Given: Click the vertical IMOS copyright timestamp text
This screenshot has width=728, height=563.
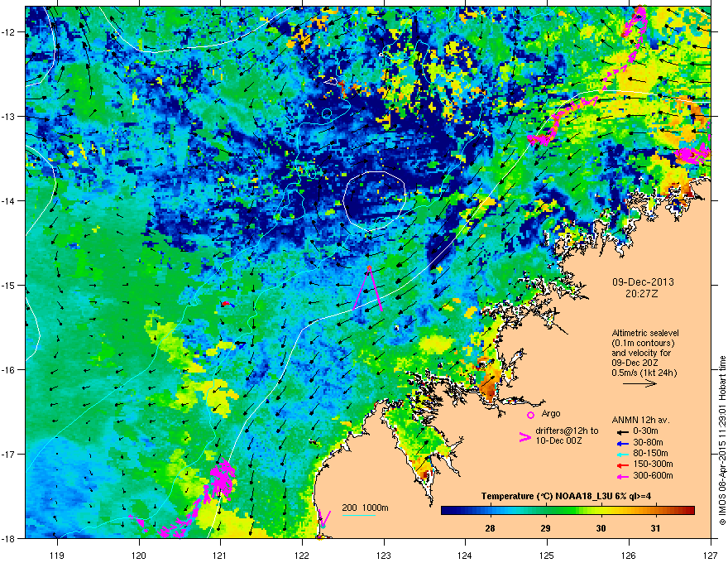Looking at the screenshot, I should click(x=722, y=440).
